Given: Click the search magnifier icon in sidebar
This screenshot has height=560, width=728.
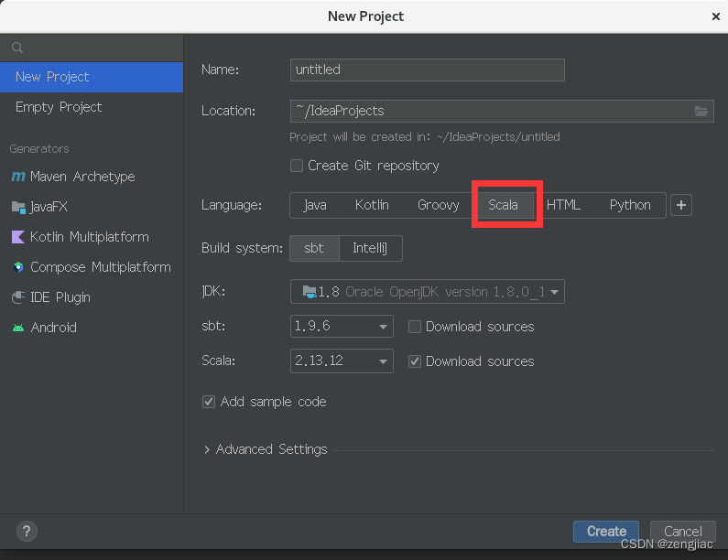Looking at the screenshot, I should pos(17,48).
